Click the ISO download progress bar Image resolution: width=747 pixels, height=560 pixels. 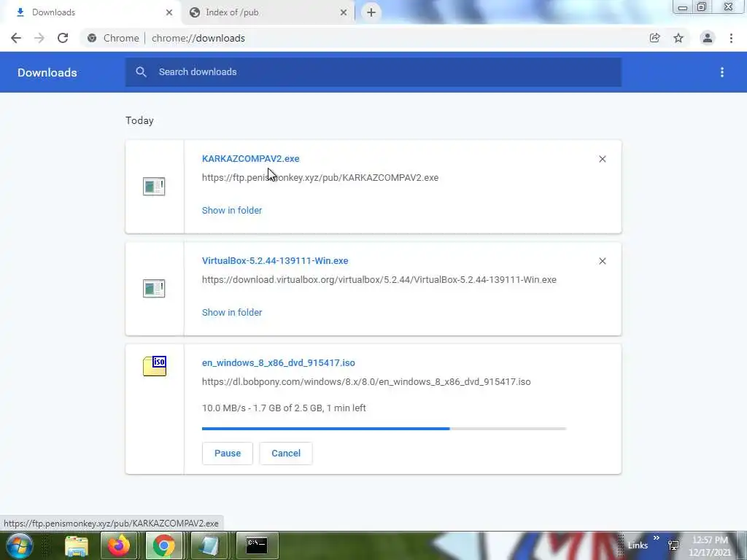(384, 429)
